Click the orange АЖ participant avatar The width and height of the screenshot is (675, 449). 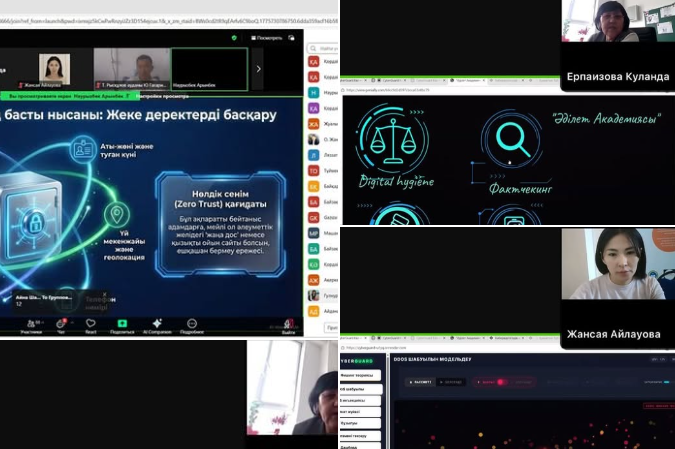[314, 280]
